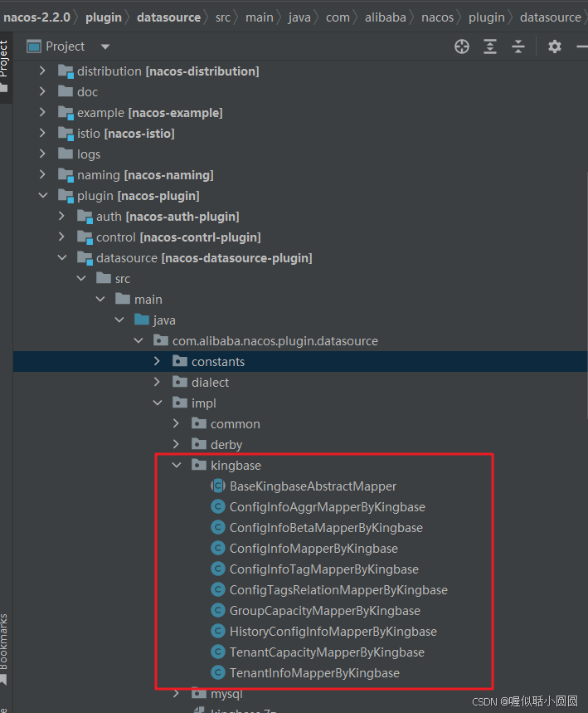The width and height of the screenshot is (588, 713).
Task: Select the com.alibaba.nacos.plugin.datasource package label
Action: [275, 341]
